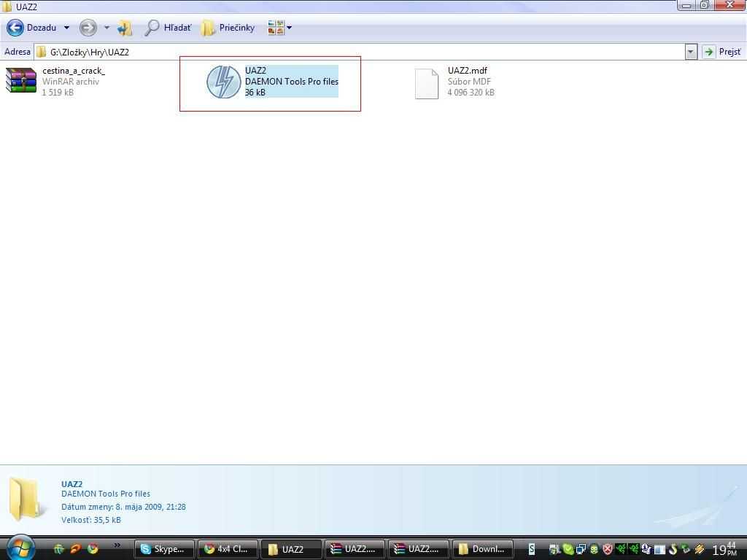
Task: Click the UAZ2 folder taskbar button
Action: tap(291, 549)
